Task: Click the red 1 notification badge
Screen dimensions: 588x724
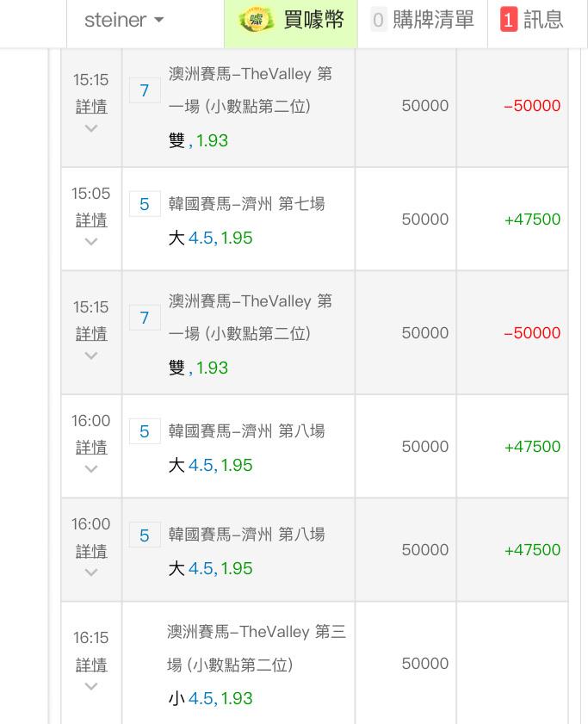Action: [x=508, y=20]
